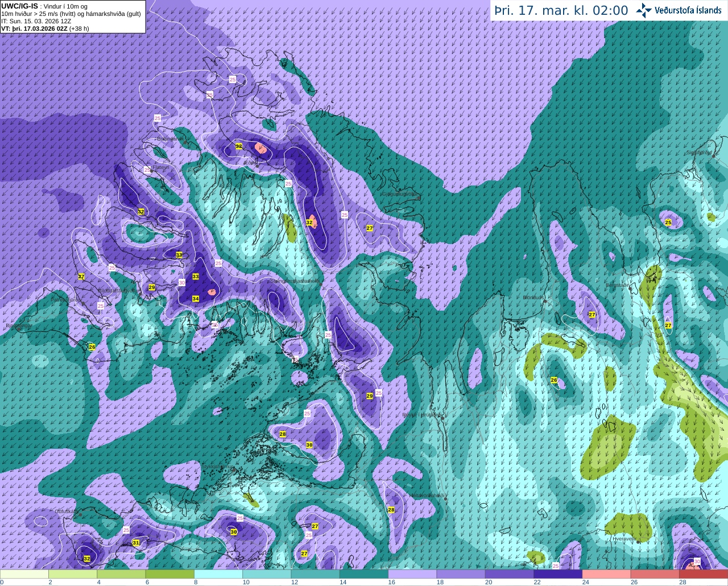
Task: Click the yellow 27 marker east of Gjögurflugvöllur
Action: click(x=370, y=228)
